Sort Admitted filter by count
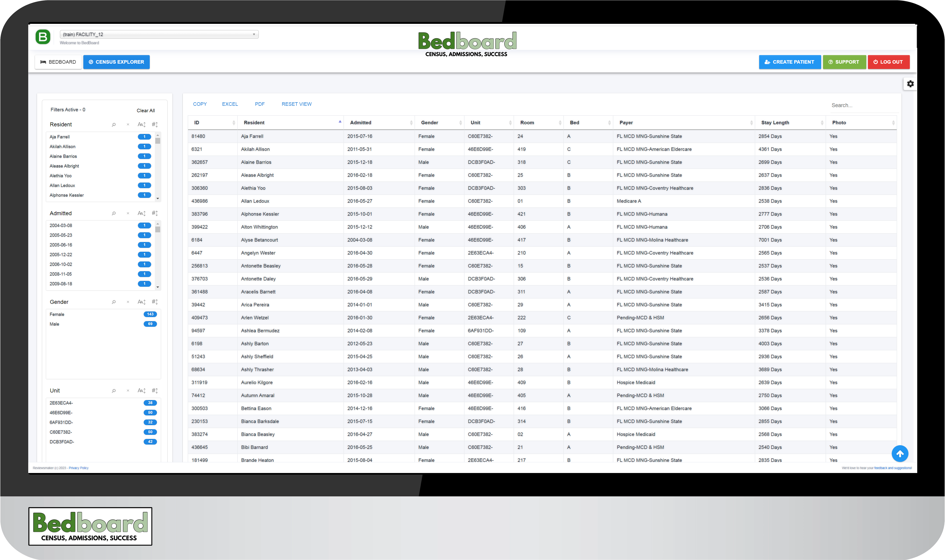The height and width of the screenshot is (560, 945). [155, 213]
